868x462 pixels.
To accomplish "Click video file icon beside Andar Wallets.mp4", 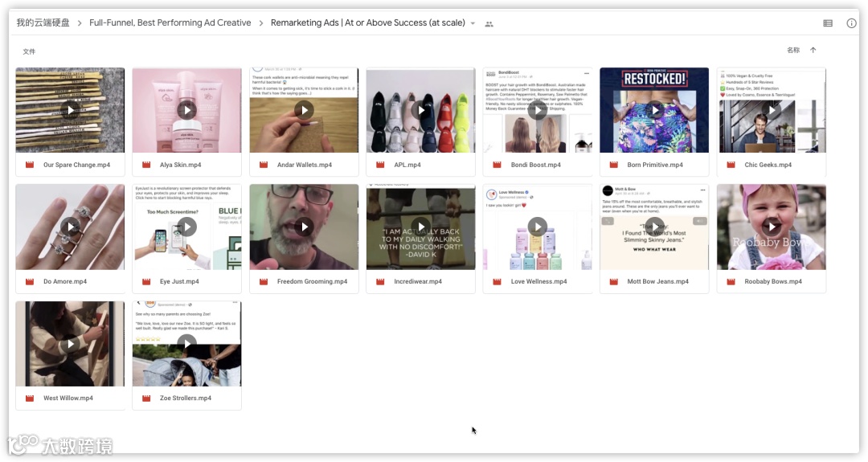I will [264, 165].
